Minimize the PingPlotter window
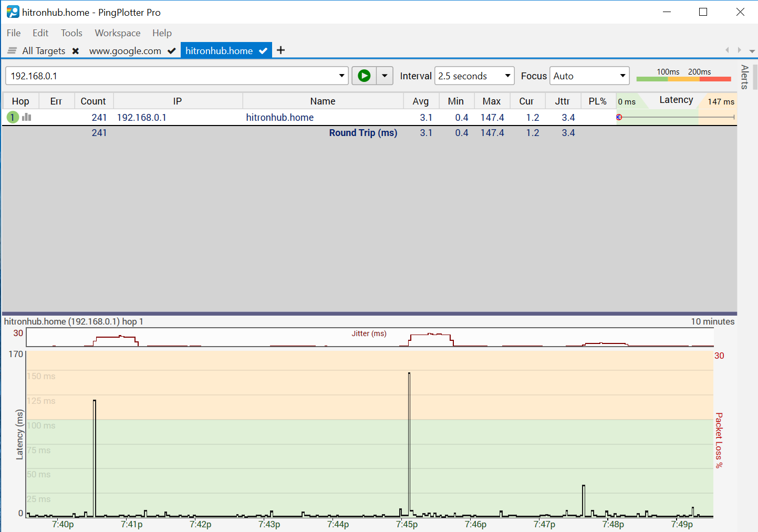 tap(667, 12)
